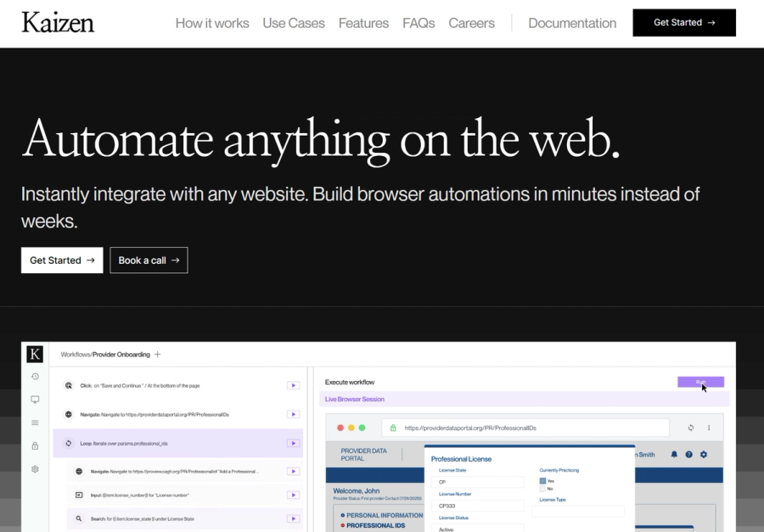Open settings gear in app sidebar
Image resolution: width=764 pixels, height=532 pixels.
[35, 469]
